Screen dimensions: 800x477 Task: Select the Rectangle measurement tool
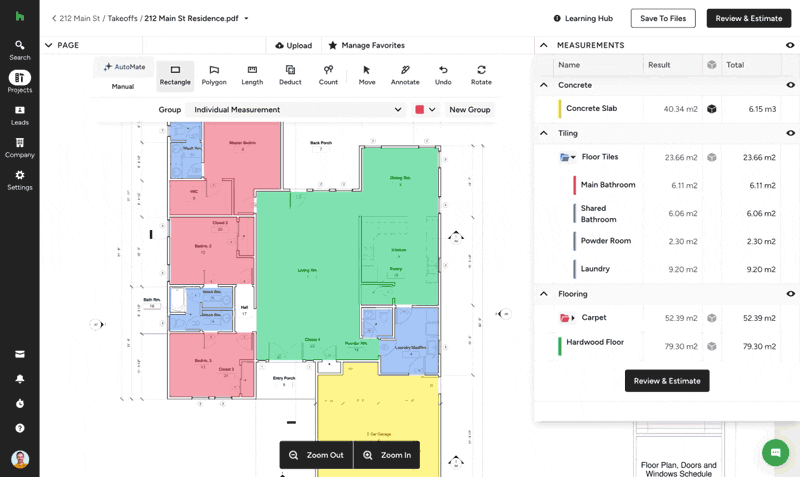175,75
